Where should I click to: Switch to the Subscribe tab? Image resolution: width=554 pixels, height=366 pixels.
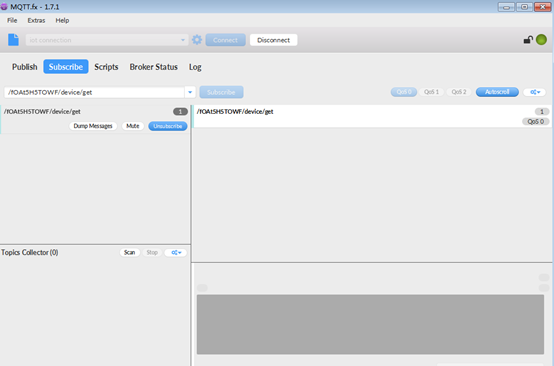(66, 67)
